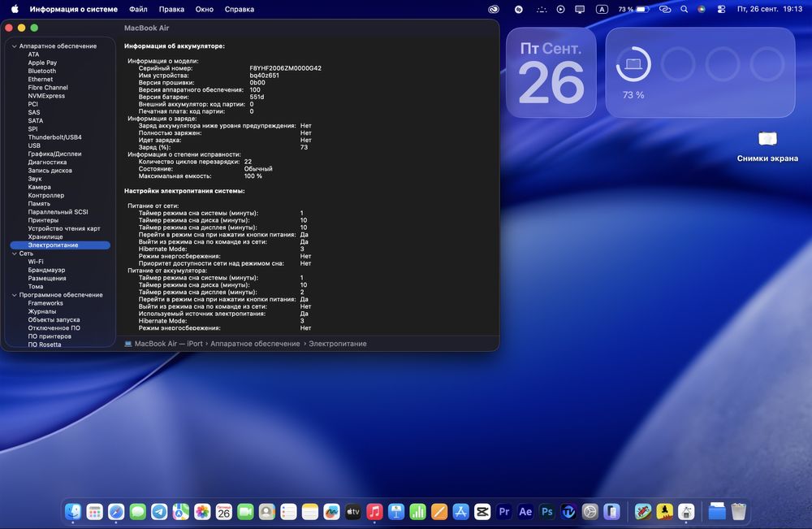Select Thunderbolt/USB4 in the hardware list

click(x=54, y=137)
